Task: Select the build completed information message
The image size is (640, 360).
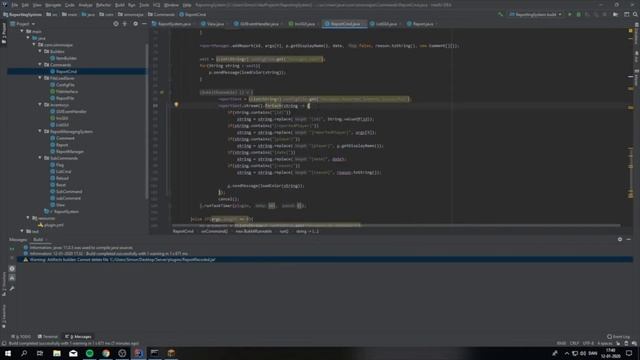Action: click(x=109, y=253)
